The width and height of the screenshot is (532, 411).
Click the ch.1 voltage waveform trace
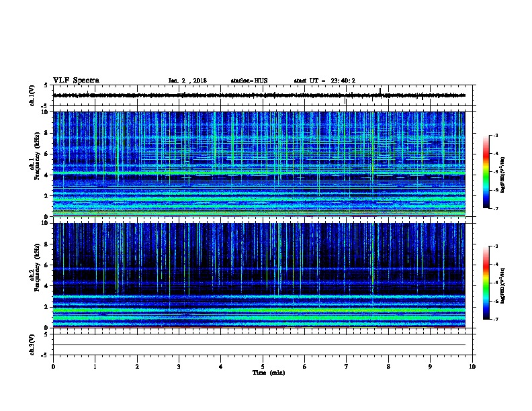[259, 95]
